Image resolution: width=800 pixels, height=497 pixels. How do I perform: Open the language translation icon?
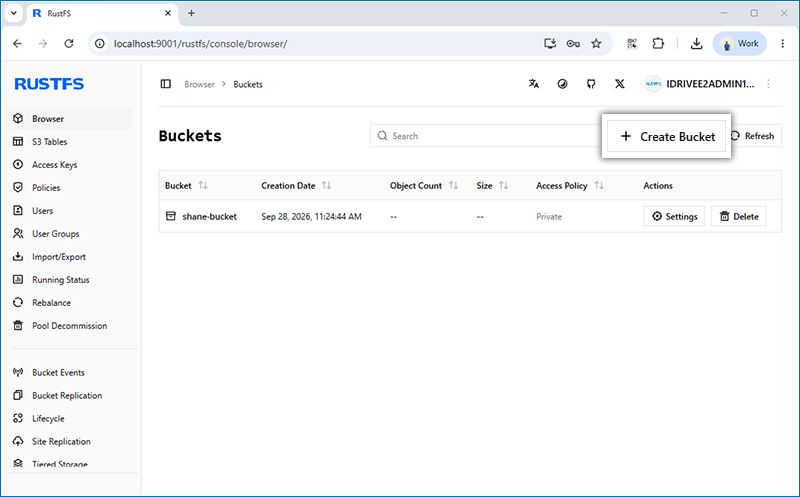534,84
